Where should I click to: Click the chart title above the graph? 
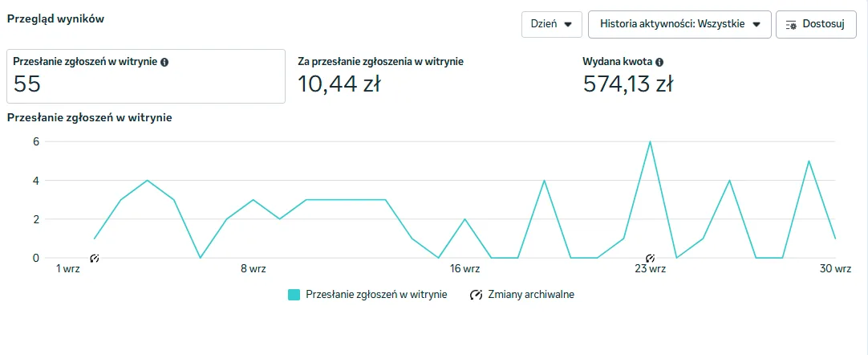tap(89, 117)
